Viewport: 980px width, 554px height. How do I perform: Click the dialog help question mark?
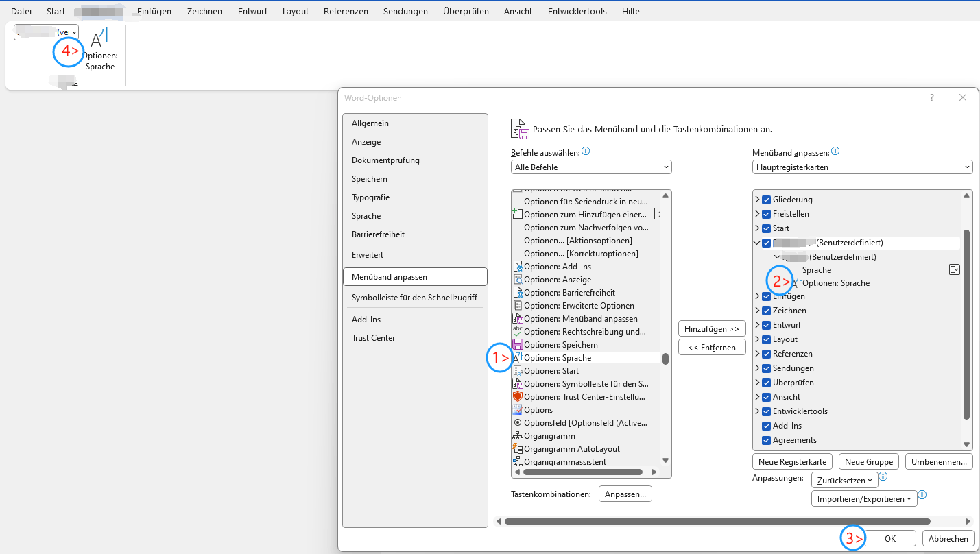[x=932, y=98]
